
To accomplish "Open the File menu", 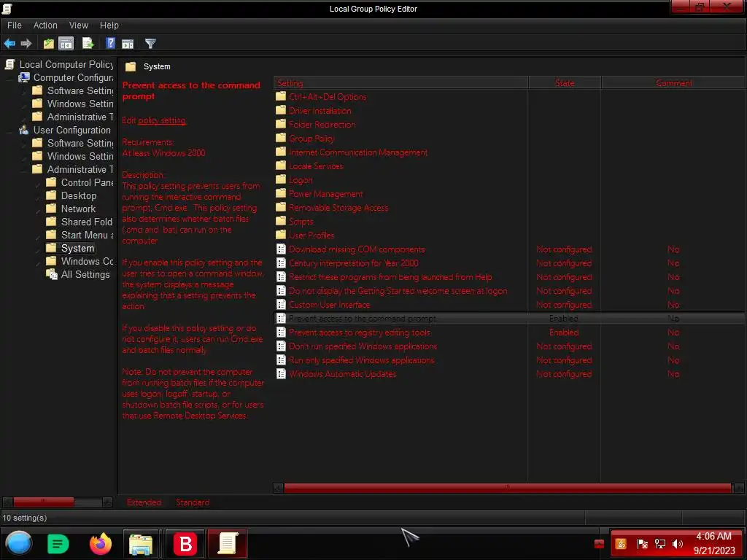I will (x=15, y=26).
